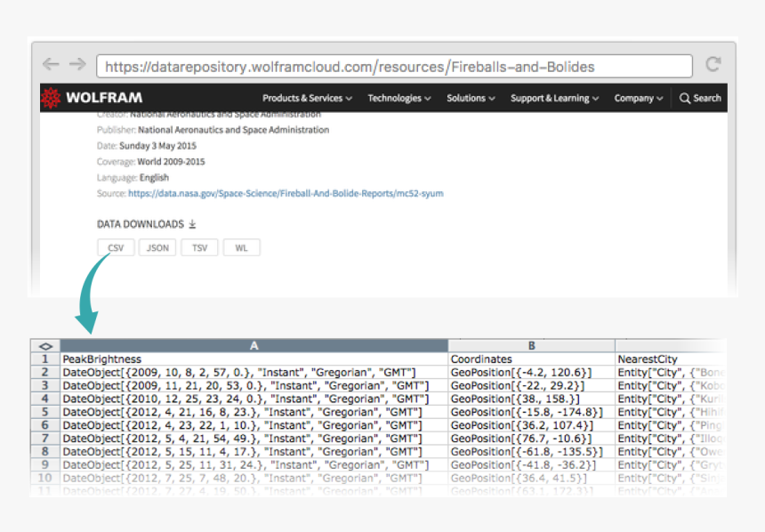Download the data as JSON

pyautogui.click(x=157, y=247)
